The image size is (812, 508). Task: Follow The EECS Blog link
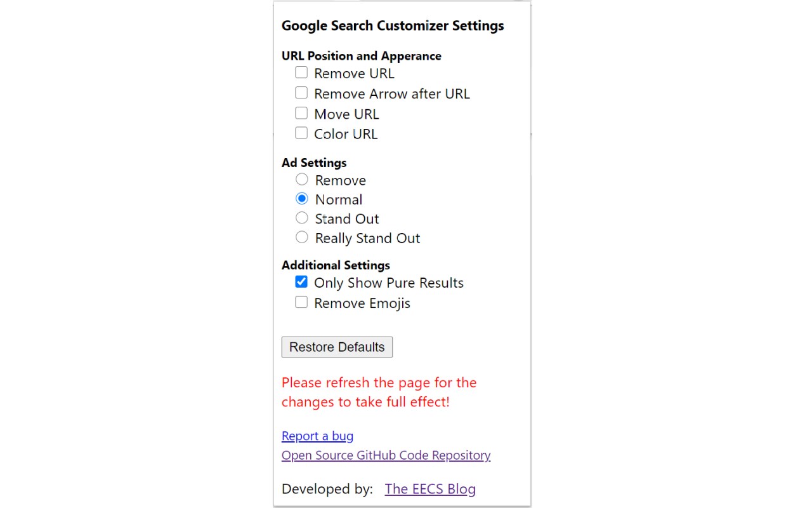click(x=430, y=489)
